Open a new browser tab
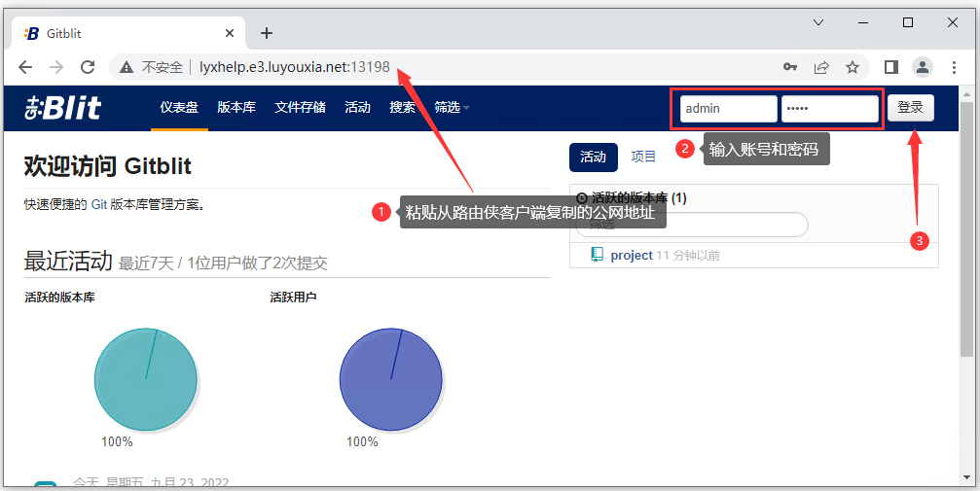Image resolution: width=980 pixels, height=491 pixels. click(x=267, y=33)
